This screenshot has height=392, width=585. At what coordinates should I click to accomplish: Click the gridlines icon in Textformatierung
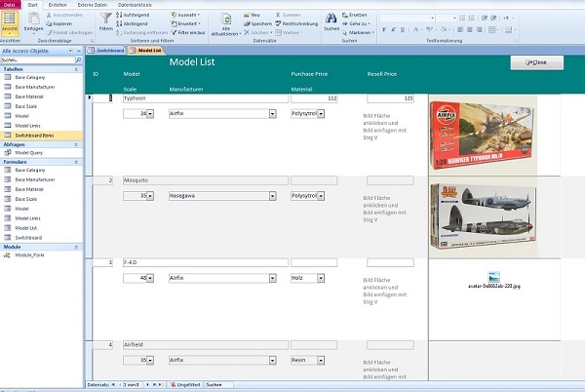tap(492, 29)
